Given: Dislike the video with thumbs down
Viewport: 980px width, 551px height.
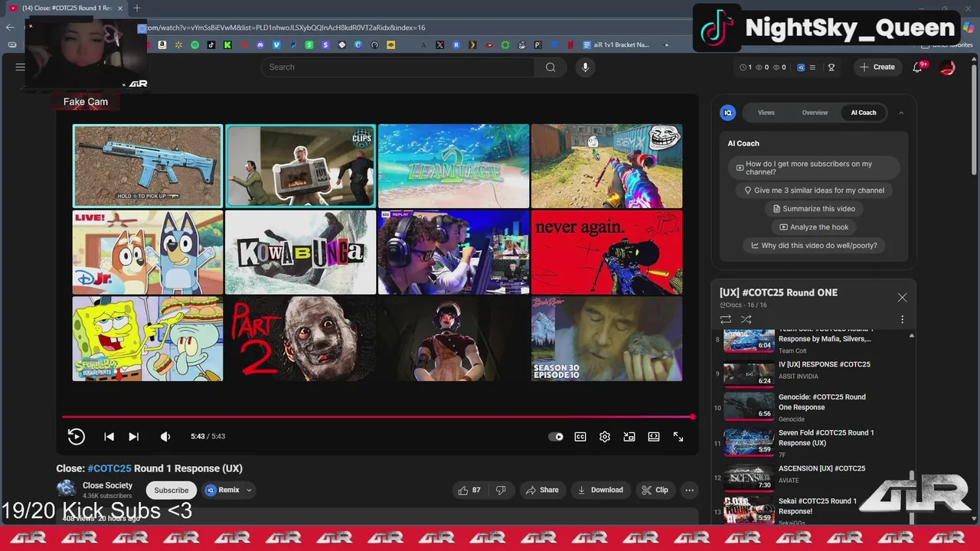Looking at the screenshot, I should click(501, 490).
